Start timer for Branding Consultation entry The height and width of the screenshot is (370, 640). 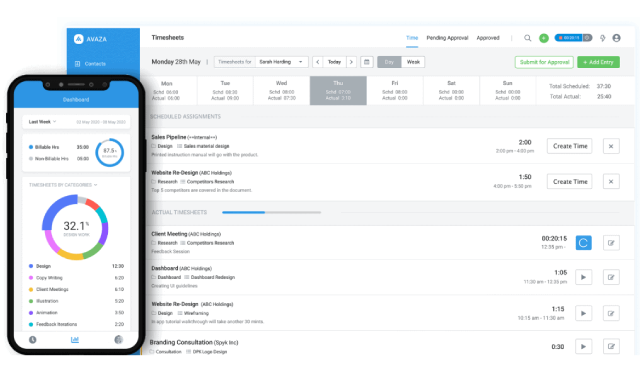pyautogui.click(x=583, y=346)
